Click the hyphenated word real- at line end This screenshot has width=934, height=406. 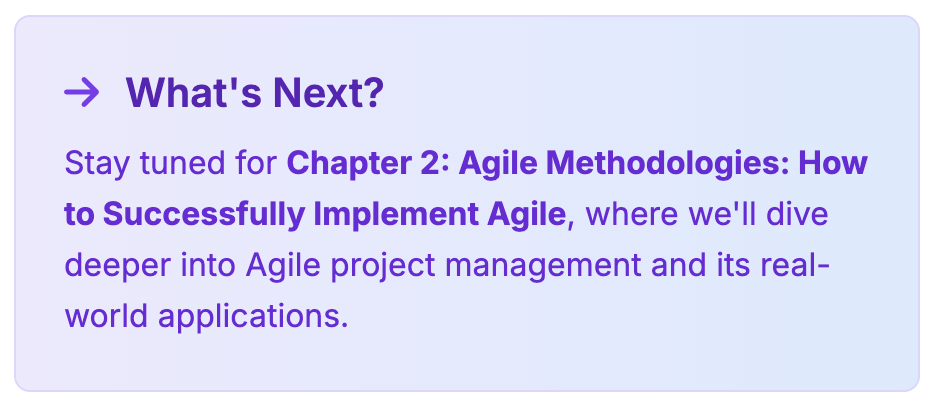tap(795, 266)
